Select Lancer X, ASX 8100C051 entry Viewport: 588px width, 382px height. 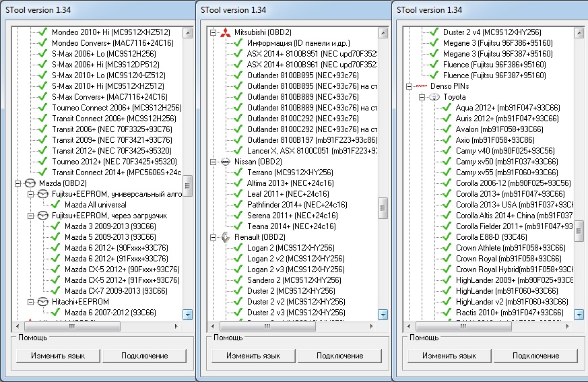(312, 151)
